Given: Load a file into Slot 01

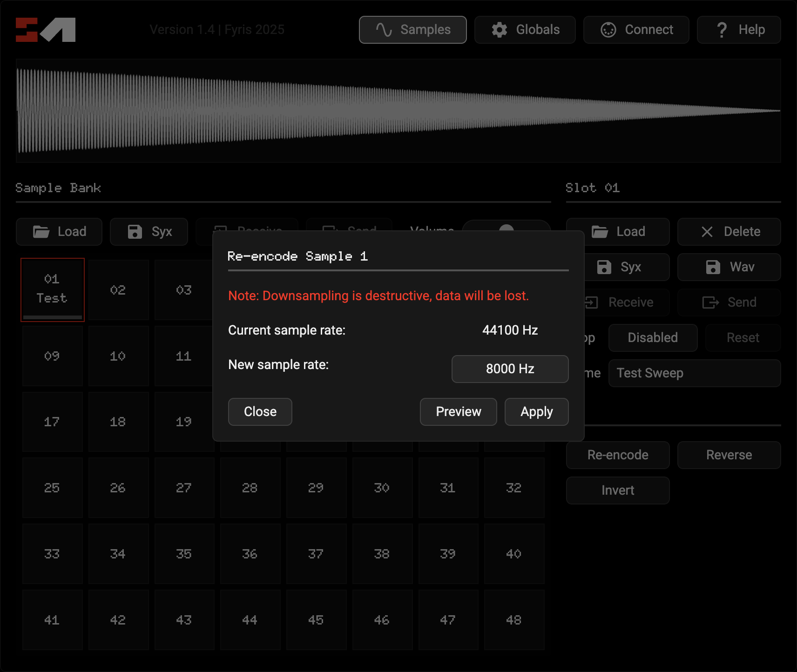Looking at the screenshot, I should pos(618,232).
